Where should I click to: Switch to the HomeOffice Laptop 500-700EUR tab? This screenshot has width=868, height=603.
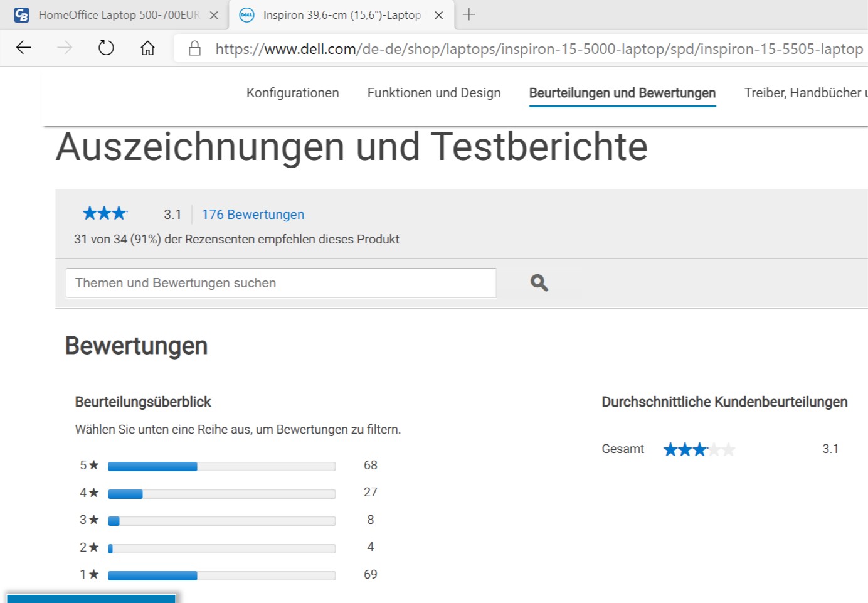tap(119, 15)
